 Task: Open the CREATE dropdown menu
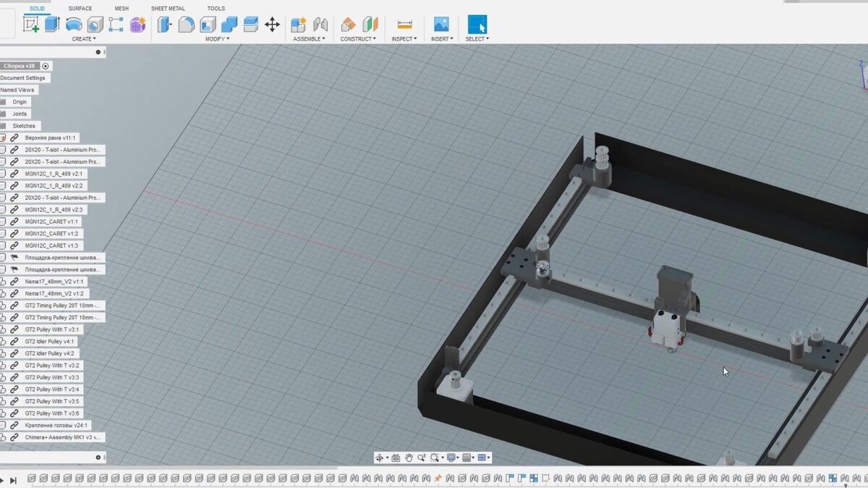[x=83, y=39]
